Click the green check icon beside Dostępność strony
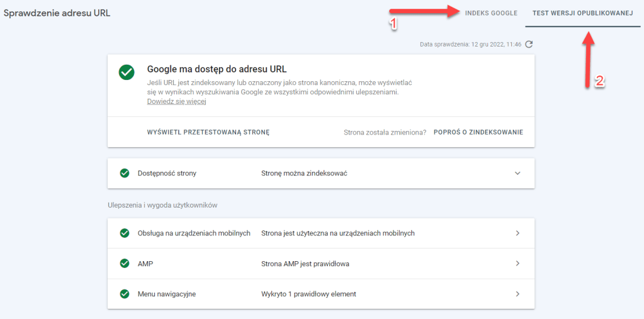The height and width of the screenshot is (319, 644). (x=125, y=173)
